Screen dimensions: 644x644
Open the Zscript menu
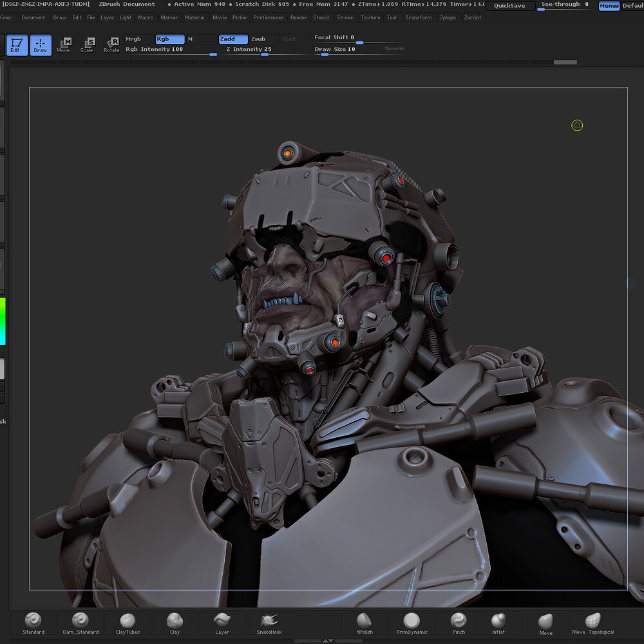point(473,17)
